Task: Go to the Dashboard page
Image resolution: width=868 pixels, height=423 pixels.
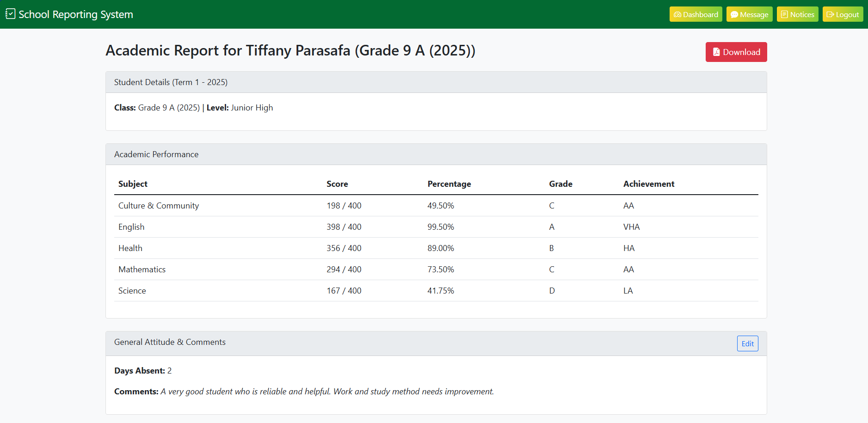Action: tap(696, 14)
